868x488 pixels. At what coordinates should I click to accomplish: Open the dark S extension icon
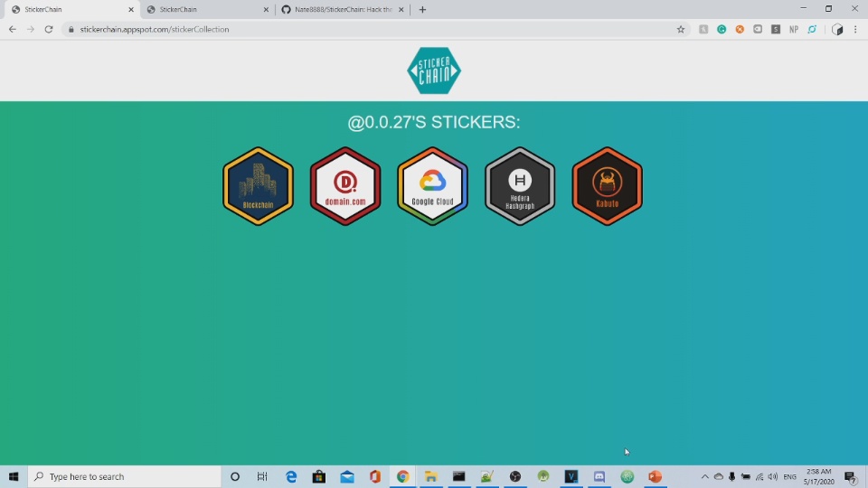[x=776, y=29]
